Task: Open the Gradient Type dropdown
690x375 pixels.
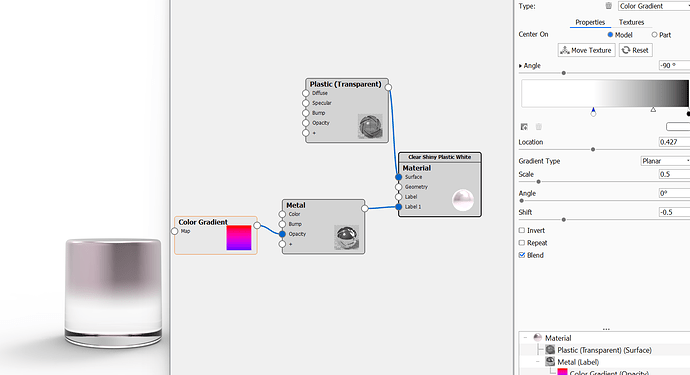Action: click(x=665, y=161)
